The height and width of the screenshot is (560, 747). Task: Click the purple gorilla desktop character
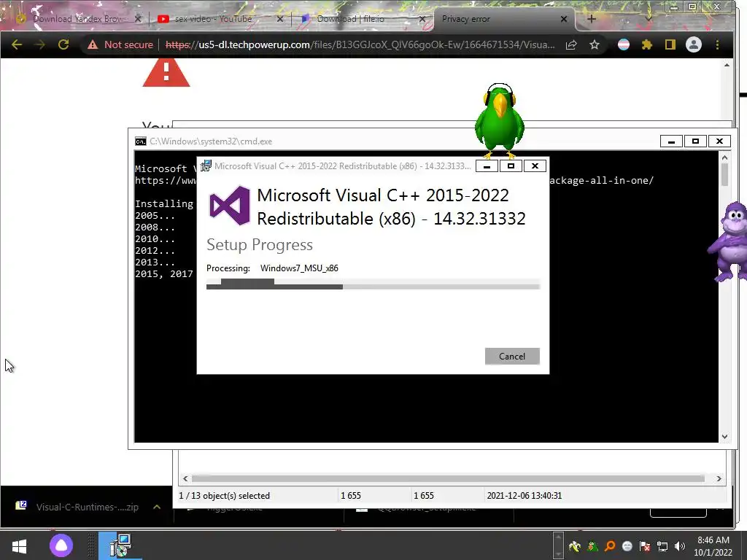click(729, 242)
